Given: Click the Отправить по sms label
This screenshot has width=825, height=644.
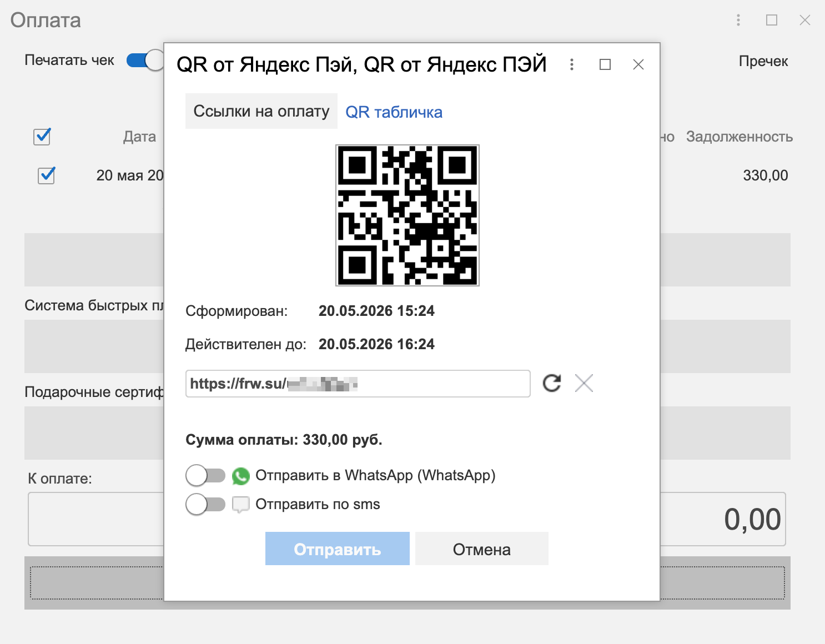Looking at the screenshot, I should (x=318, y=504).
